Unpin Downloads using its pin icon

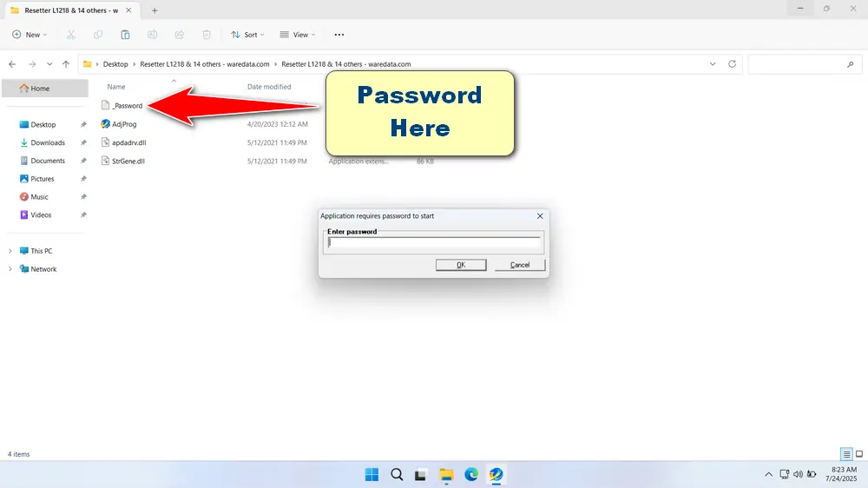[83, 142]
